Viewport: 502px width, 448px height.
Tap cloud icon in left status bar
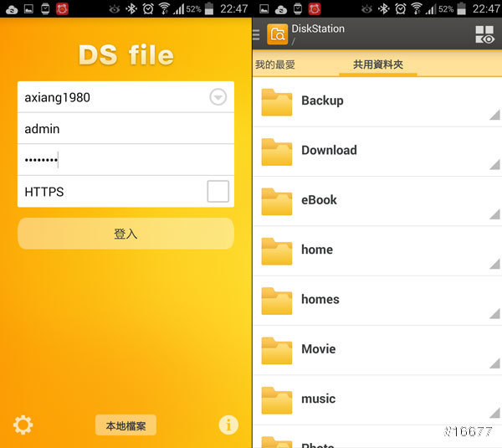(x=12, y=9)
